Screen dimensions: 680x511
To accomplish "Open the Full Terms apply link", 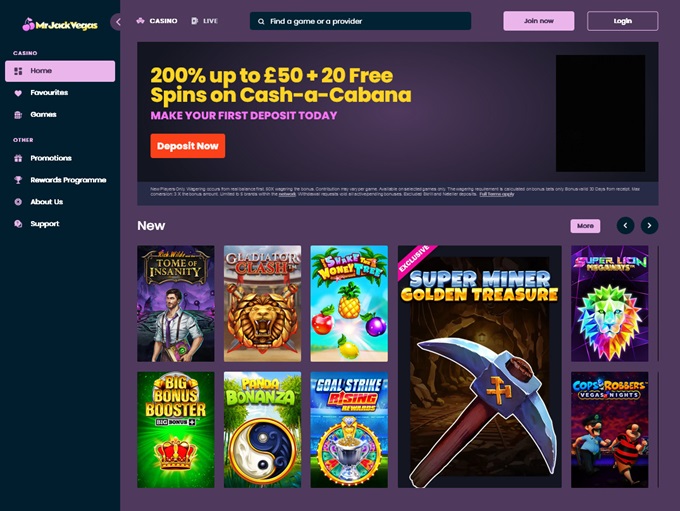I will point(497,194).
